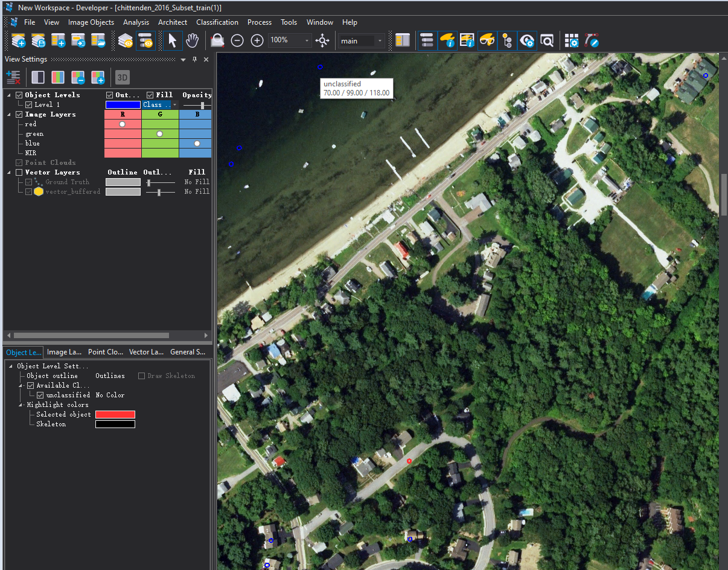Open the zoom percentage dropdown
The width and height of the screenshot is (728, 570).
click(x=307, y=40)
